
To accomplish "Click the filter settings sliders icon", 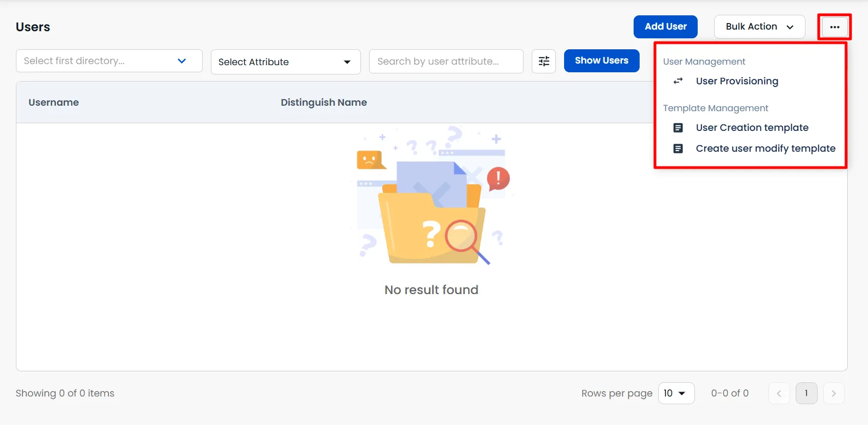I will coord(544,61).
